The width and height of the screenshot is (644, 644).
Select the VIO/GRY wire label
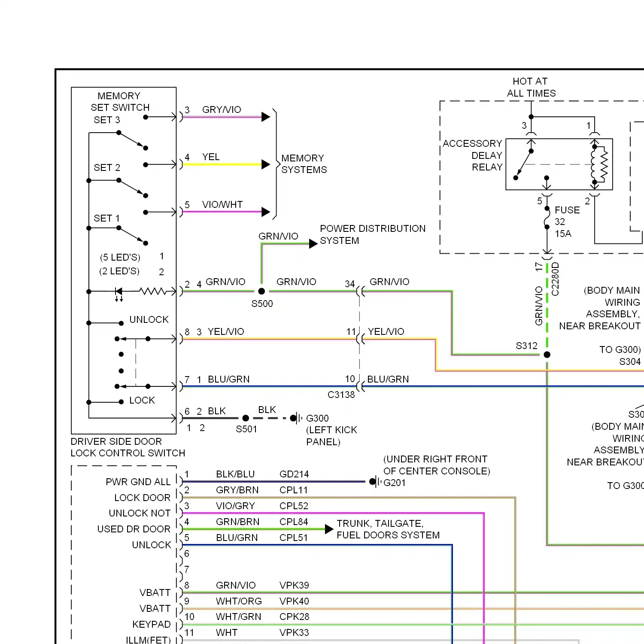(235, 506)
